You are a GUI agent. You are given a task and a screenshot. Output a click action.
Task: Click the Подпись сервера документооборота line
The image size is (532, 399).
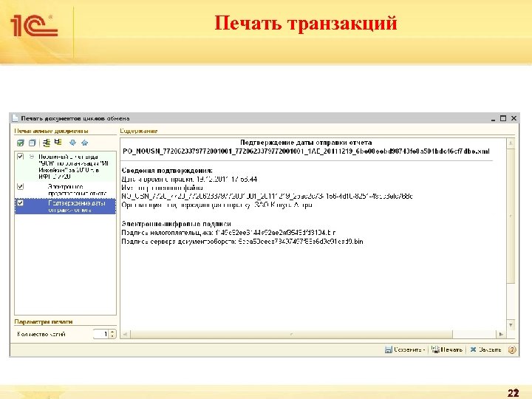(x=242, y=242)
